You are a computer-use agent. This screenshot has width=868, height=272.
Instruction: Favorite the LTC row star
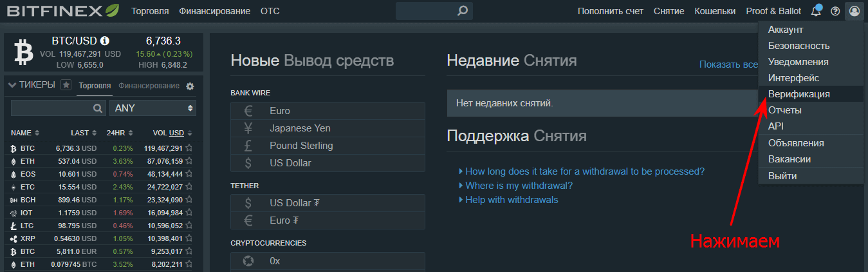189,226
